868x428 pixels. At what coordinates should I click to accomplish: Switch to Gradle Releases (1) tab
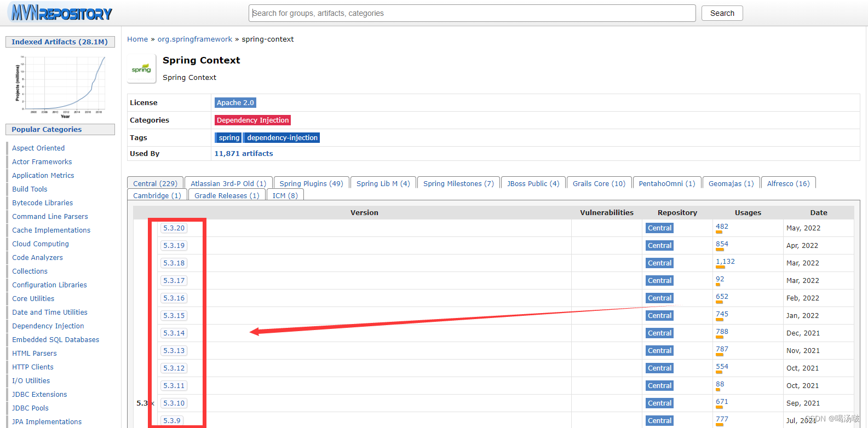click(x=227, y=195)
